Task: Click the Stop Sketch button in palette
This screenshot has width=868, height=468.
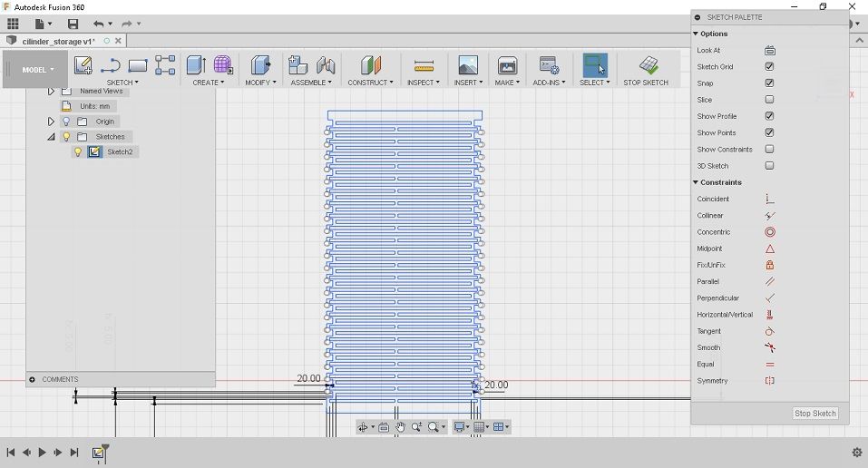Action: tap(815, 414)
